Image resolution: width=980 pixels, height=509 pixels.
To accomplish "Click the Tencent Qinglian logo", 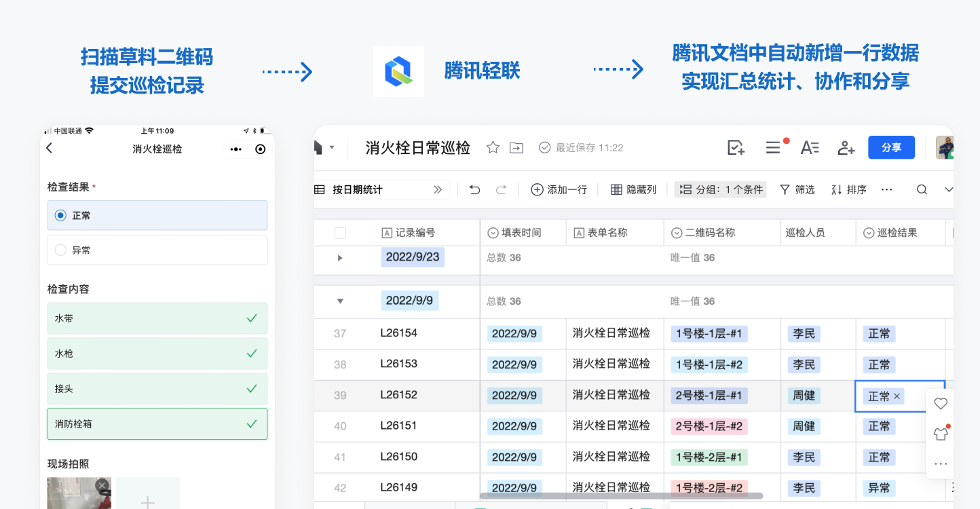I will click(399, 71).
